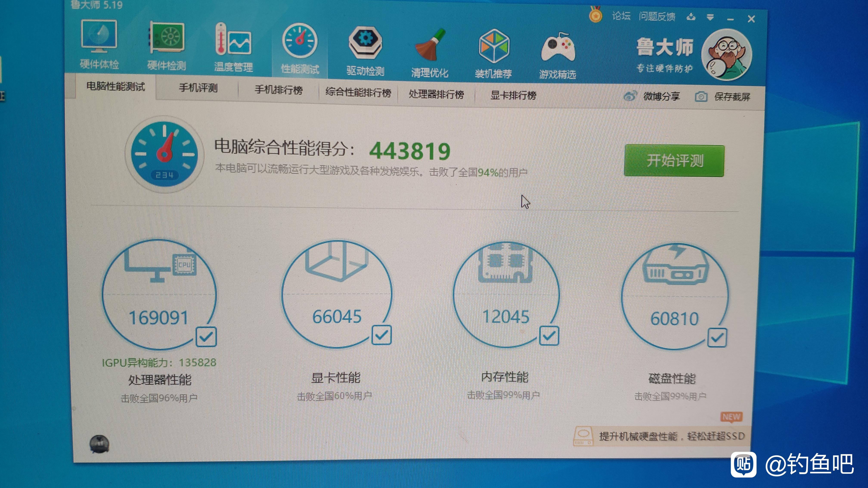868x488 pixels.
Task: Click the NEW badge on promo banner
Action: [731, 417]
